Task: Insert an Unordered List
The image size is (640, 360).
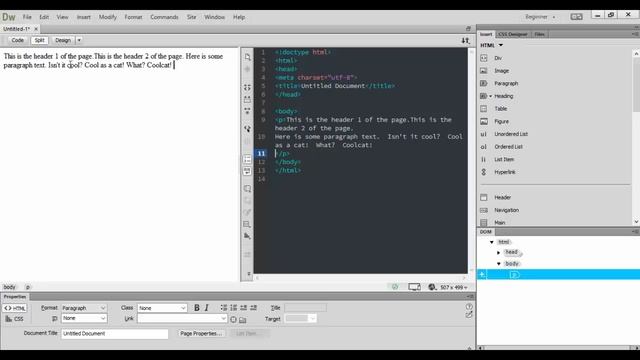Action: pyautogui.click(x=511, y=134)
